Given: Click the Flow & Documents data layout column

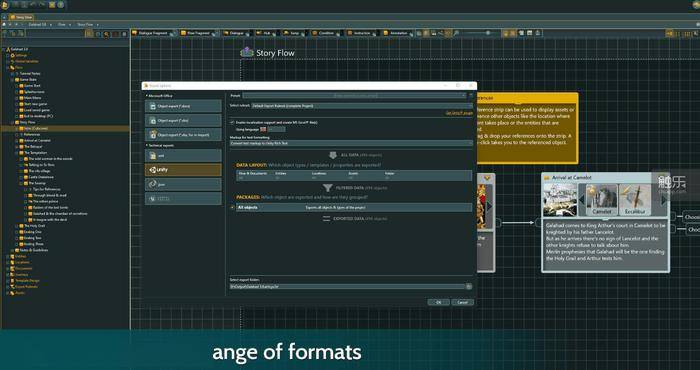Looking at the screenshot, I should [x=253, y=173].
